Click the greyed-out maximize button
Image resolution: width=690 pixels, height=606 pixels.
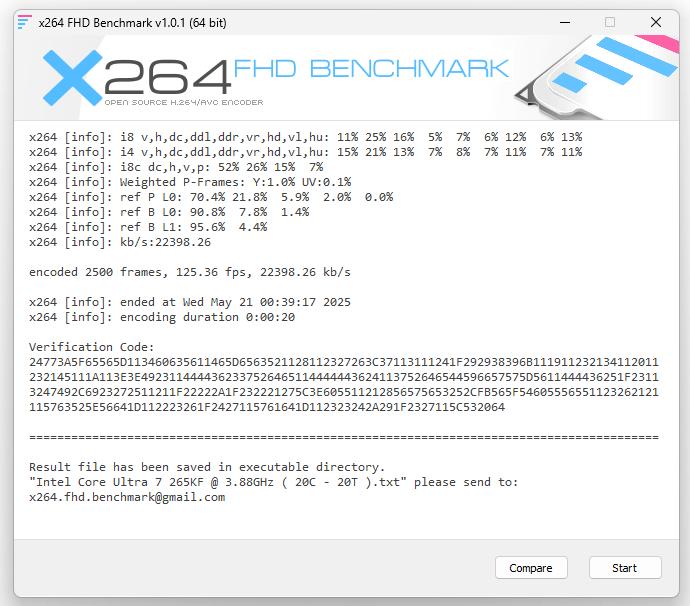click(x=610, y=22)
